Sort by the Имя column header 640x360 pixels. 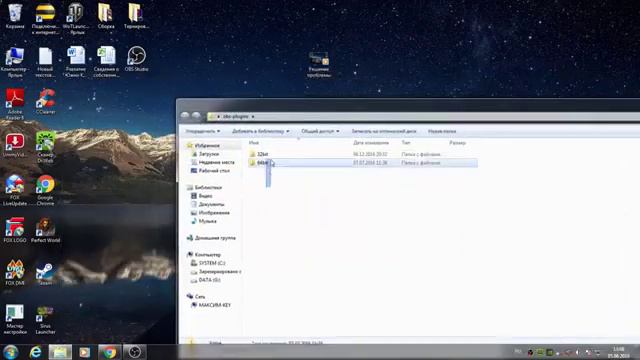click(254, 143)
